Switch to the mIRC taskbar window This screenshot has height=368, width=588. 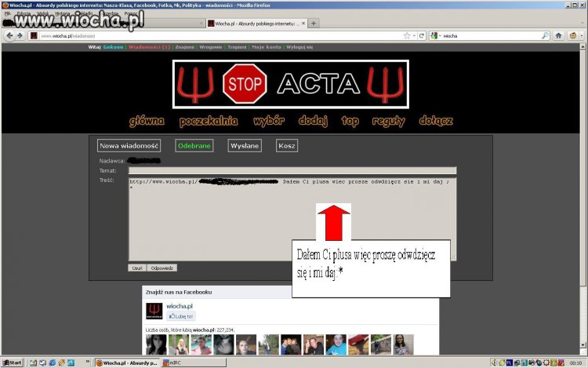pyautogui.click(x=194, y=363)
